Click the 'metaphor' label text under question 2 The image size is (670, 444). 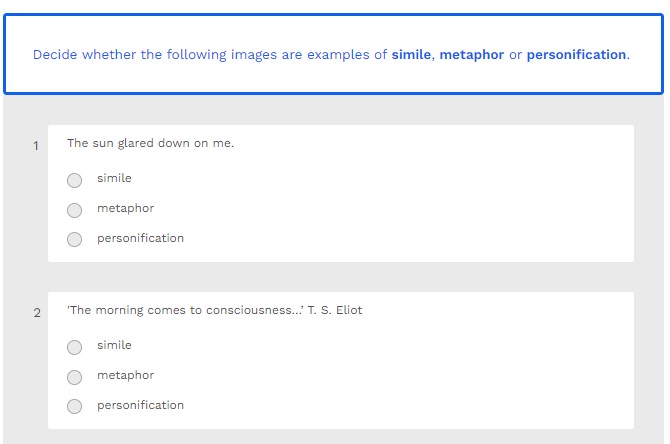(125, 375)
